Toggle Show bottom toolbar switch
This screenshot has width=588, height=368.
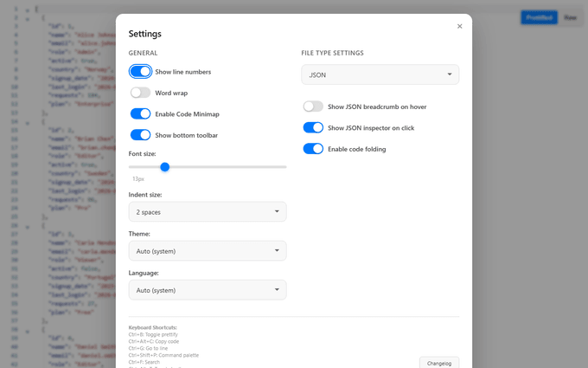coord(140,135)
